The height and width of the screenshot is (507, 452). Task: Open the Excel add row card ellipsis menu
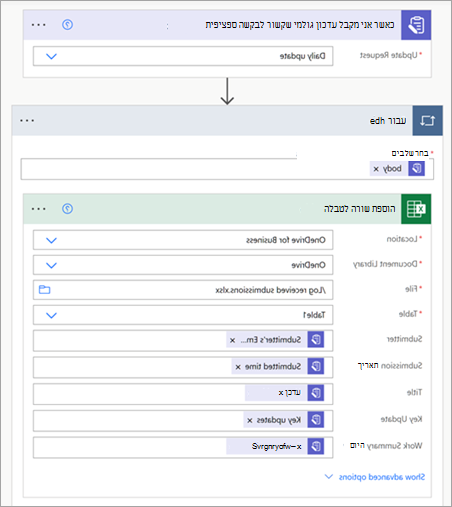tap(39, 209)
